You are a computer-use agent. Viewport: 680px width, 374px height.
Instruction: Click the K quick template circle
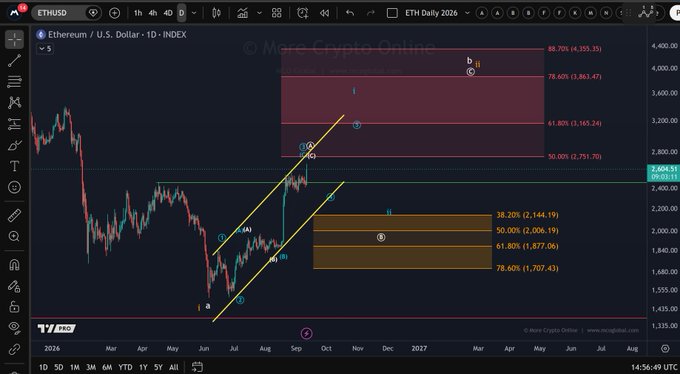tap(575, 13)
